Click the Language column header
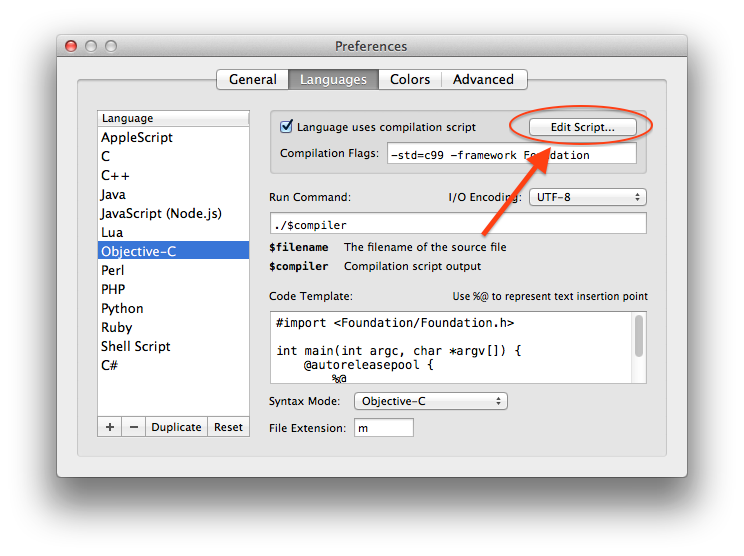Image resolution: width=744 pixels, height=556 pixels. coord(173,118)
